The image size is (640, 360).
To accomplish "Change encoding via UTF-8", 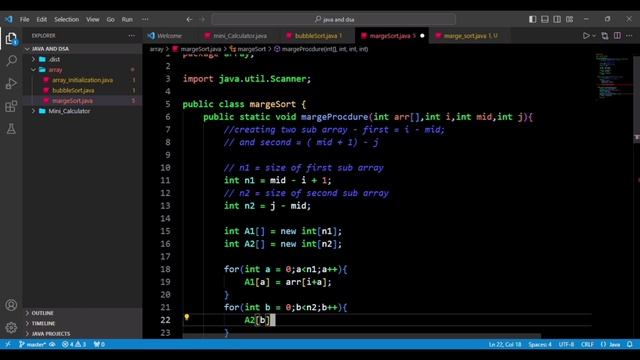I will pos(566,344).
